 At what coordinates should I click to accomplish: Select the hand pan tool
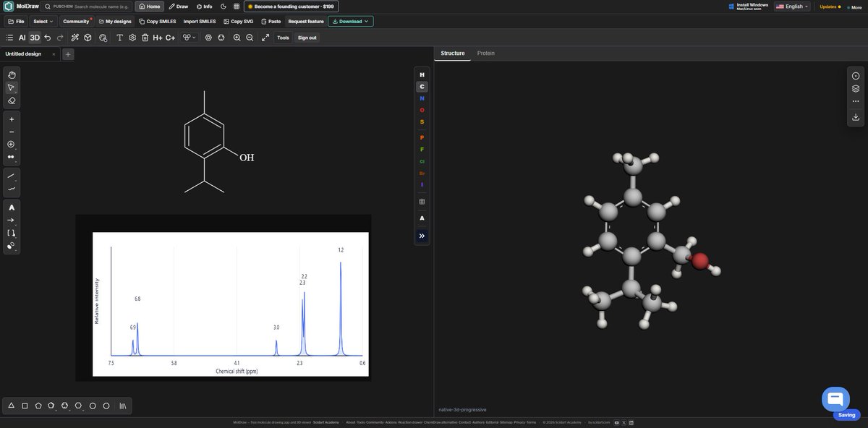(x=12, y=74)
